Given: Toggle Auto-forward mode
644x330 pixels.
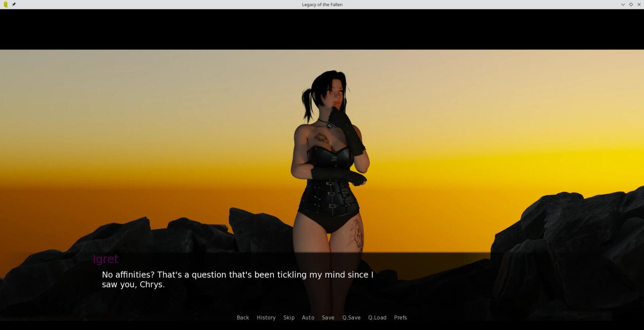Looking at the screenshot, I should click(308, 318).
